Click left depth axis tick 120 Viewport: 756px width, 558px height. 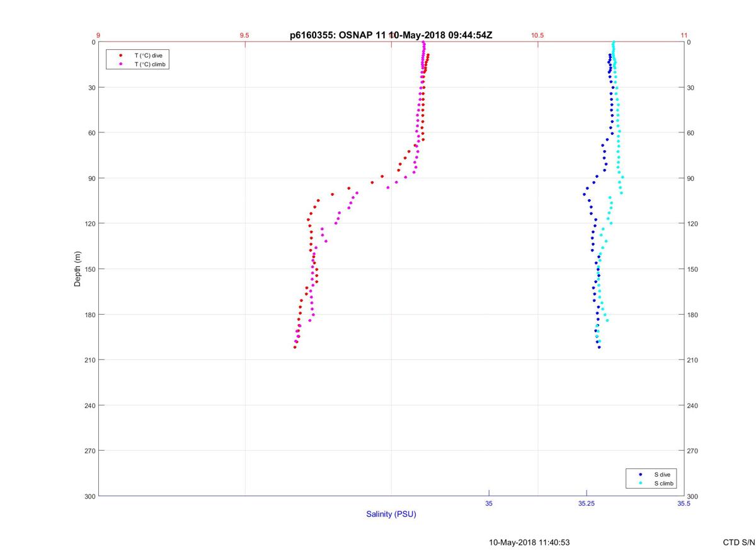pos(89,224)
